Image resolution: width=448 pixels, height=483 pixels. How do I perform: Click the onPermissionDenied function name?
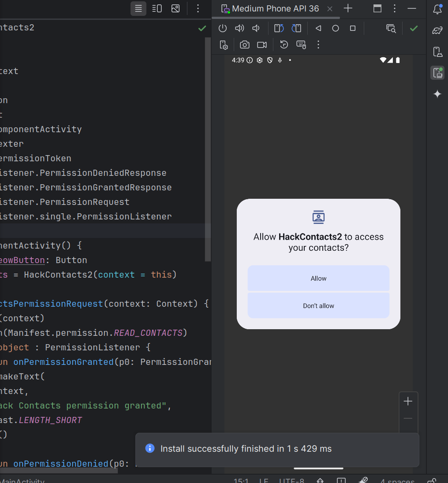[x=61, y=464]
